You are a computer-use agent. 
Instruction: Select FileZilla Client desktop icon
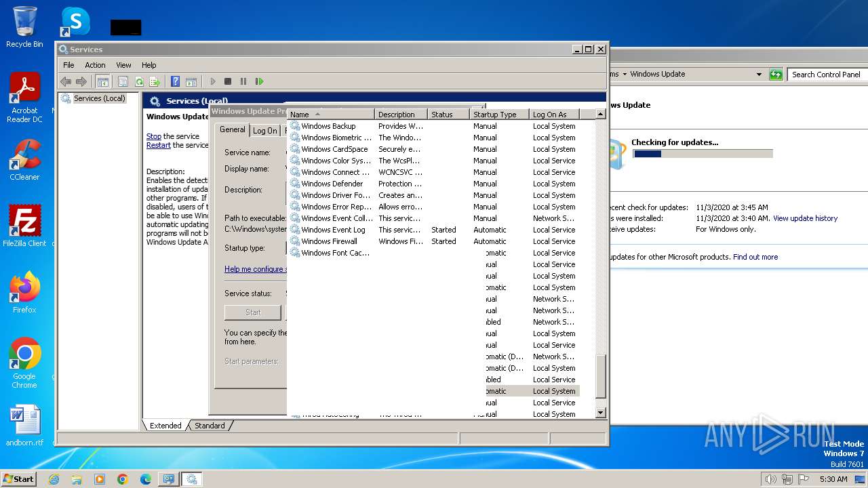[x=24, y=226]
